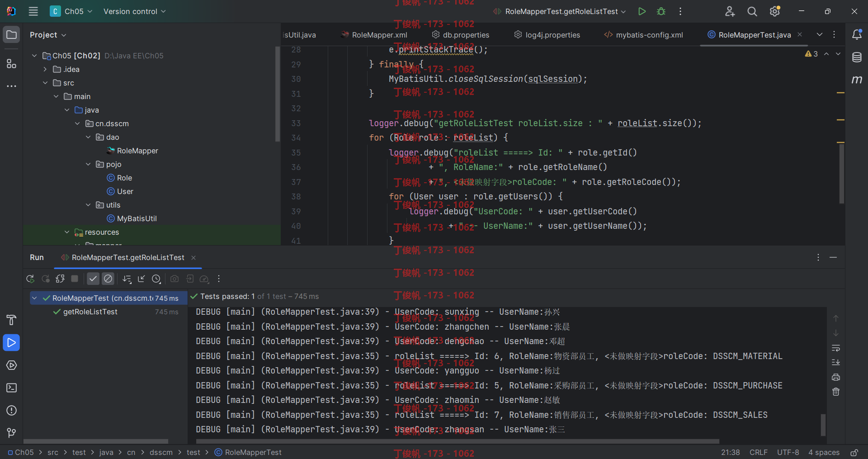Show hidden editor tabs dropdown
Viewport: 868px width, 459px height.
(820, 35)
